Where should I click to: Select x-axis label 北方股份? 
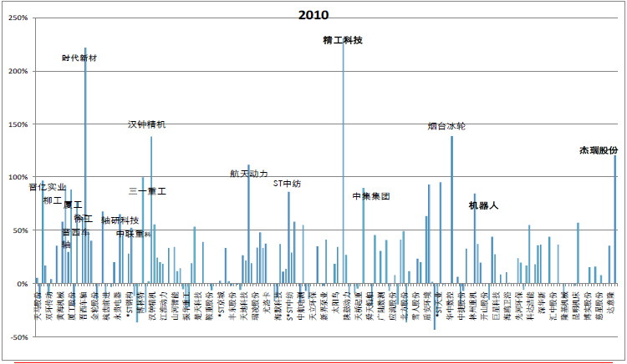coord(405,306)
